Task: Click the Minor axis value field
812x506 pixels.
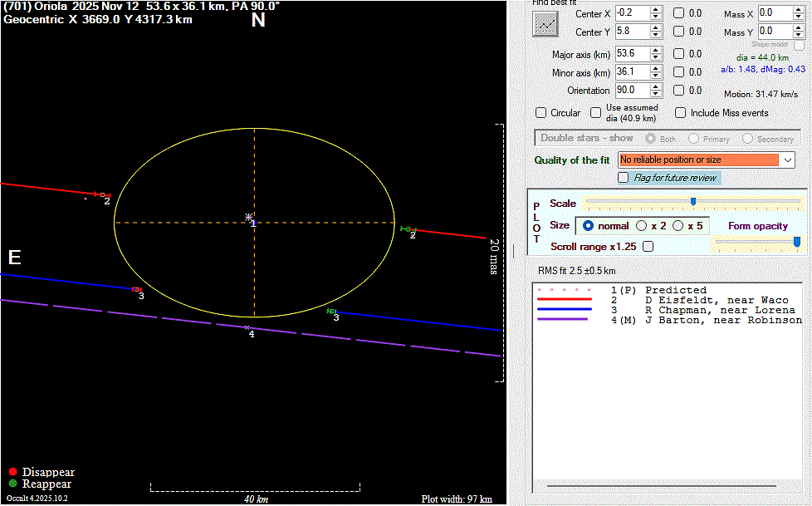Action: click(x=630, y=72)
